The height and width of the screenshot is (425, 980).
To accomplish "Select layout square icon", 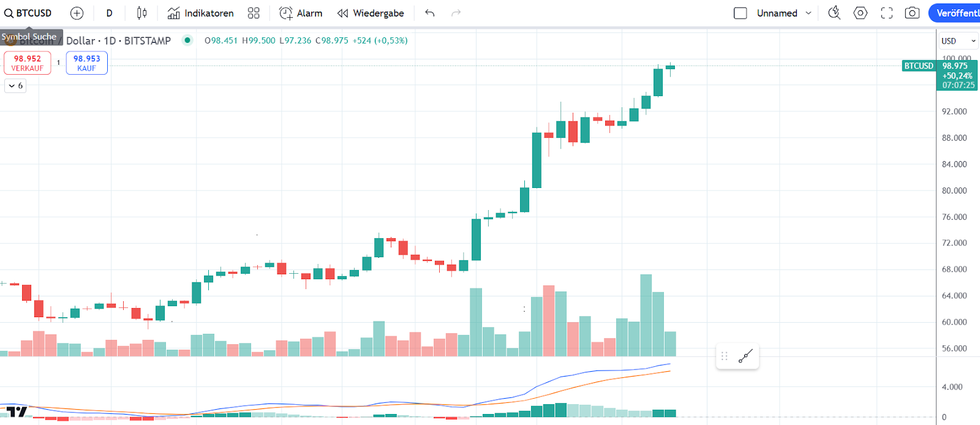I will pyautogui.click(x=740, y=13).
